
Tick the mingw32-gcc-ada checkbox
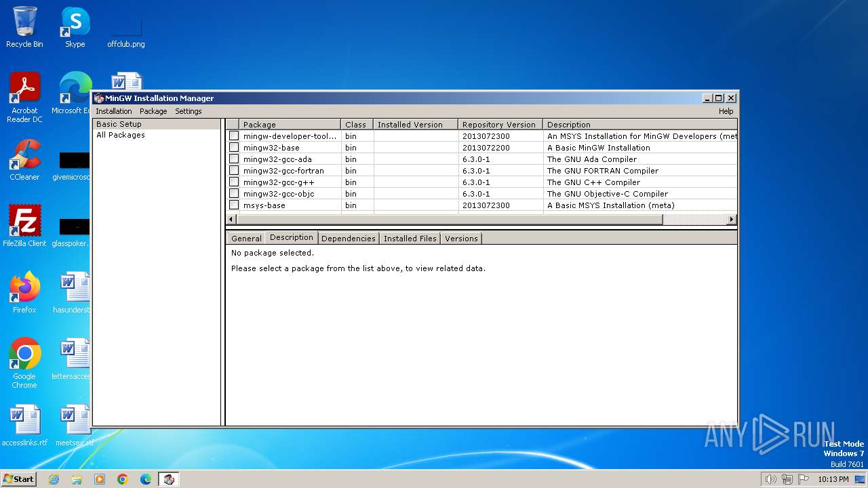click(234, 159)
